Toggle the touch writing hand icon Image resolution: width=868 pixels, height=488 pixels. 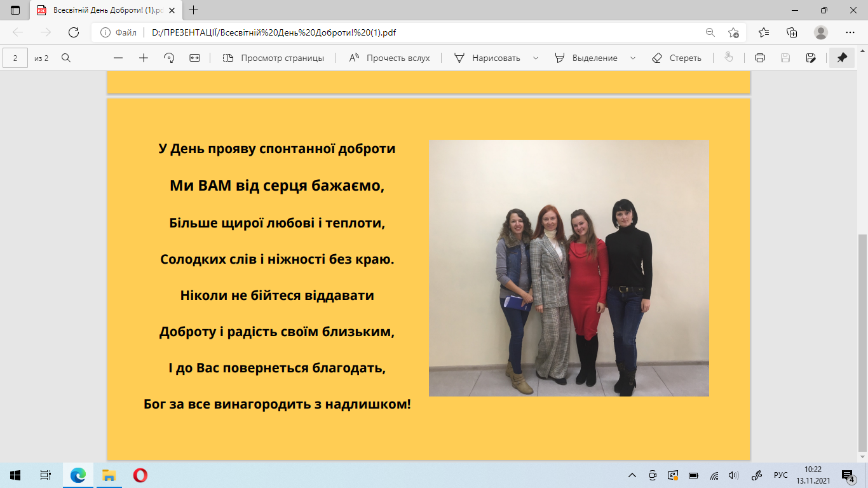tap(729, 58)
